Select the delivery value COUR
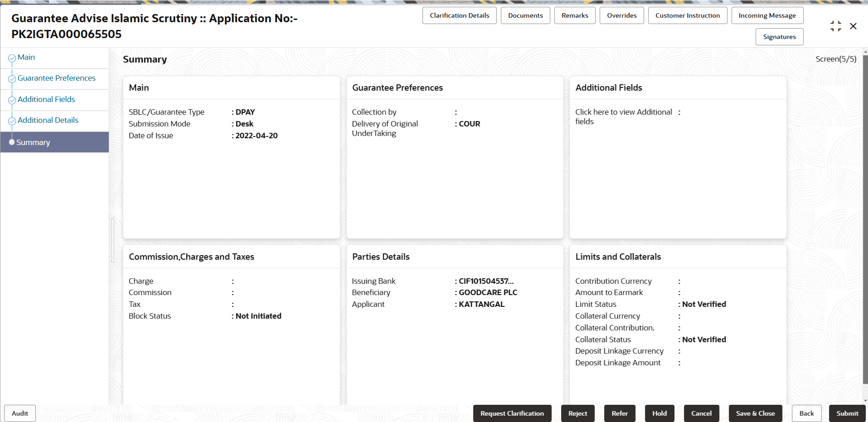The height and width of the screenshot is (422, 868). 470,124
